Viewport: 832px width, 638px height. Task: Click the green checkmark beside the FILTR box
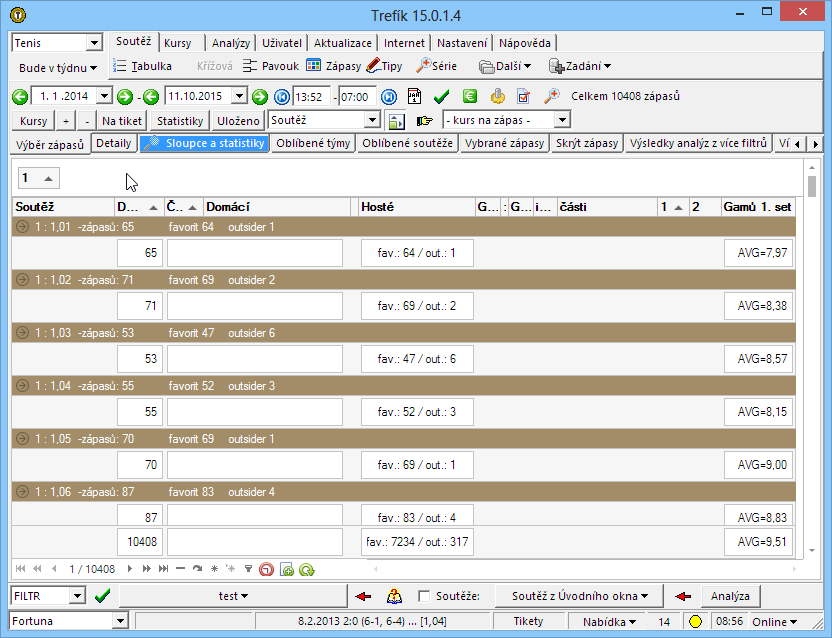click(102, 596)
